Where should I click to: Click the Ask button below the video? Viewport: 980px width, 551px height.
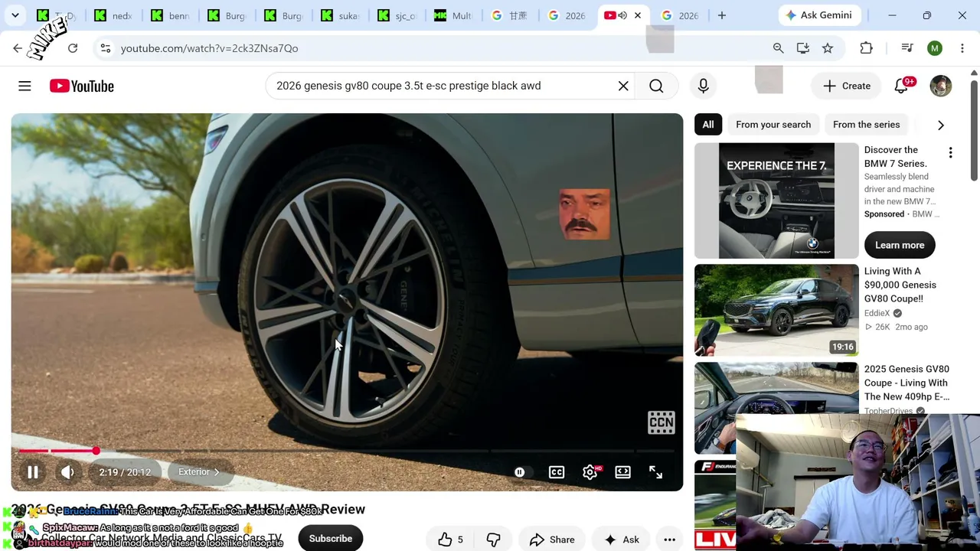point(622,540)
